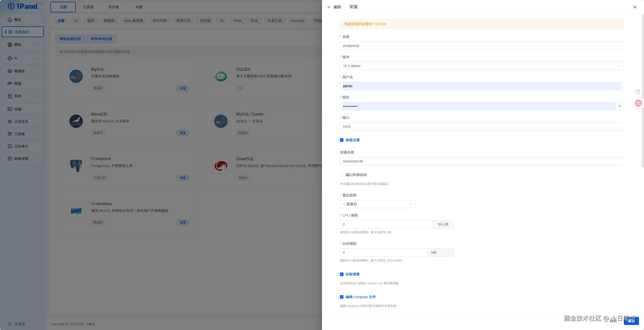Select the 数据库 category tab

109,21
